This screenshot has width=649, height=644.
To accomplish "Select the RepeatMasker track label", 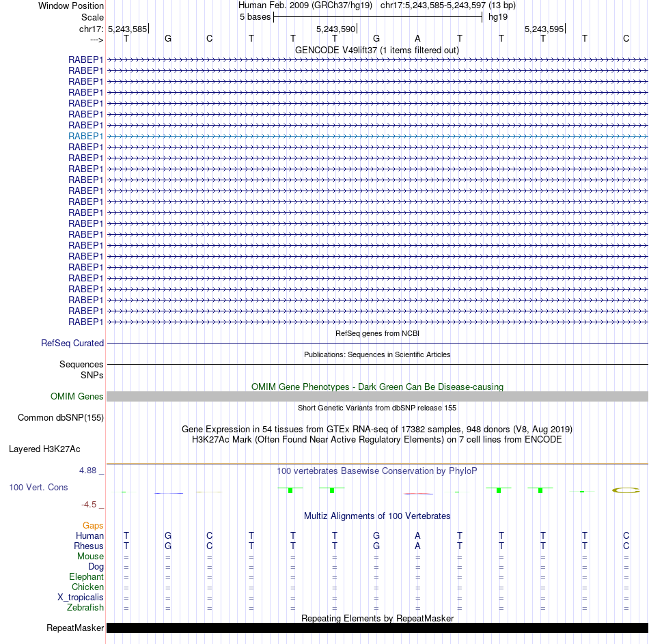I will [x=75, y=628].
